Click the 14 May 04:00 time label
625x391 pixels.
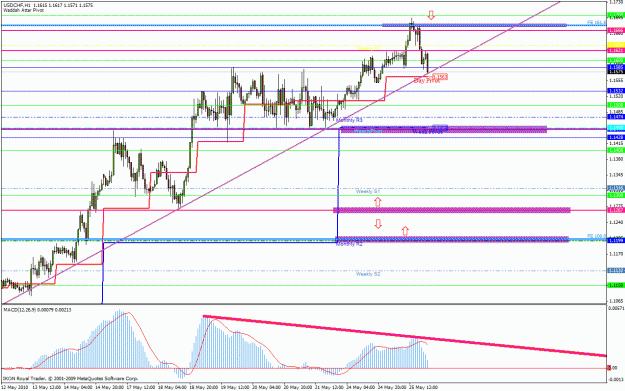click(78, 387)
